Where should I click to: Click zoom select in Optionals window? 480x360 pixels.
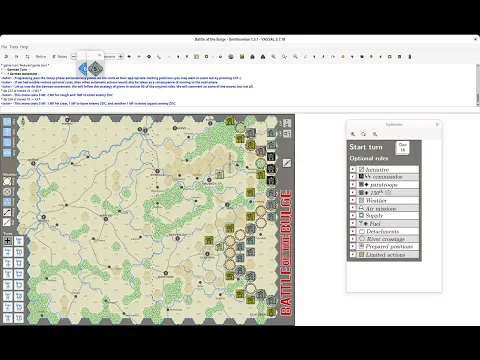pos(364,134)
